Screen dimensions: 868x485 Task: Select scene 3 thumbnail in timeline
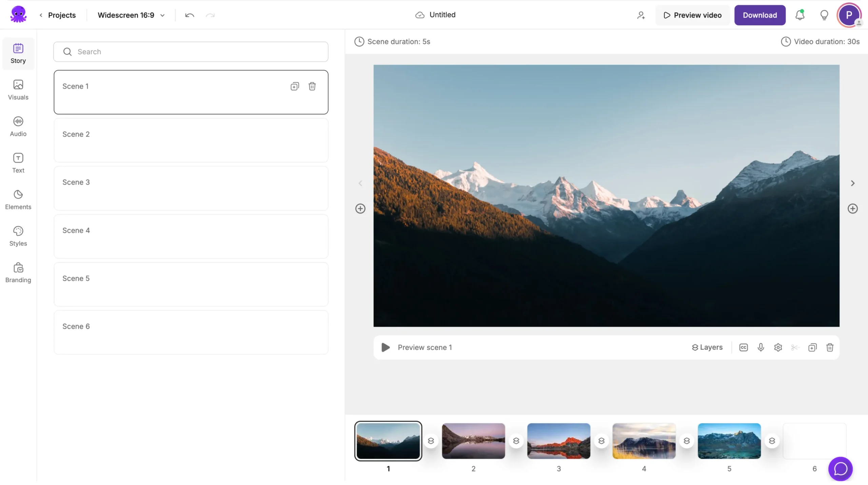(x=558, y=441)
